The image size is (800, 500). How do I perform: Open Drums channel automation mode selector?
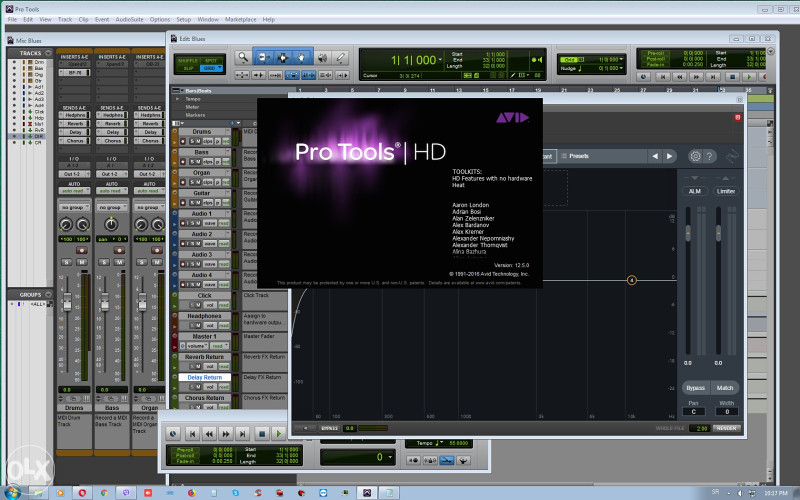74,191
